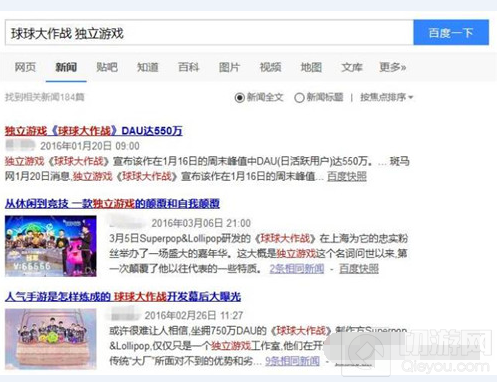
Task: Open the 2条相同新闻 link
Action: click(297, 269)
